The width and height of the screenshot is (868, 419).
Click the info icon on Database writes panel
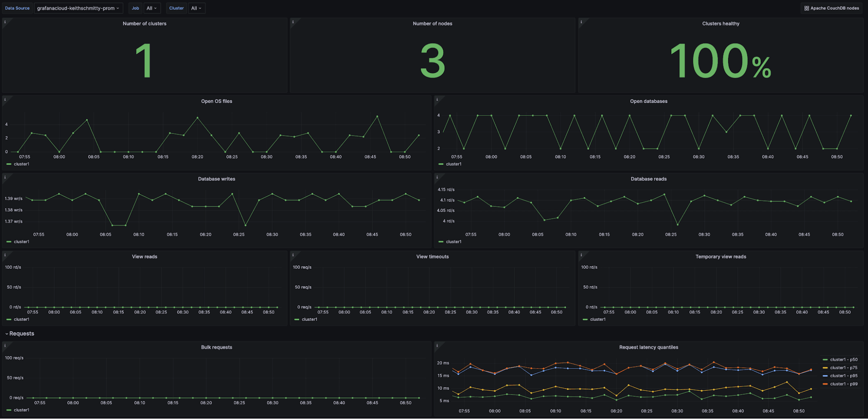pyautogui.click(x=5, y=176)
